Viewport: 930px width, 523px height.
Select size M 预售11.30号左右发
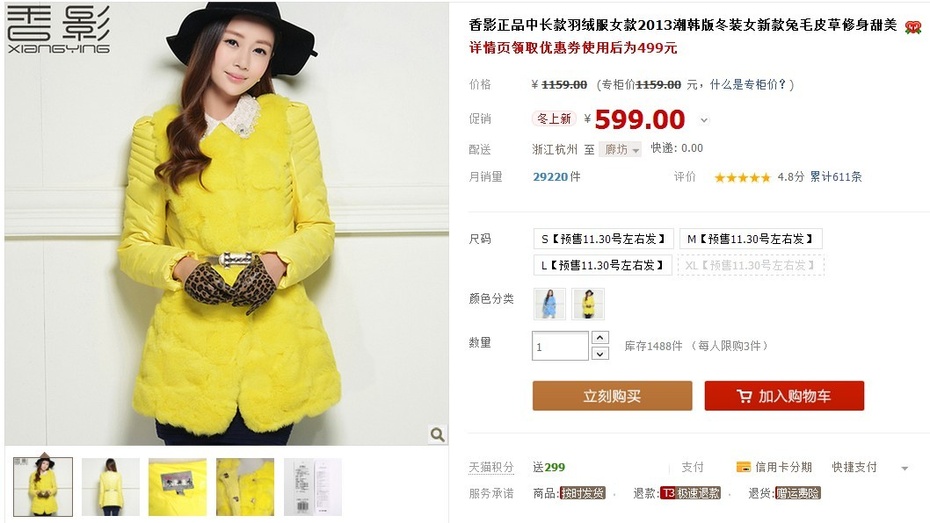click(x=750, y=239)
